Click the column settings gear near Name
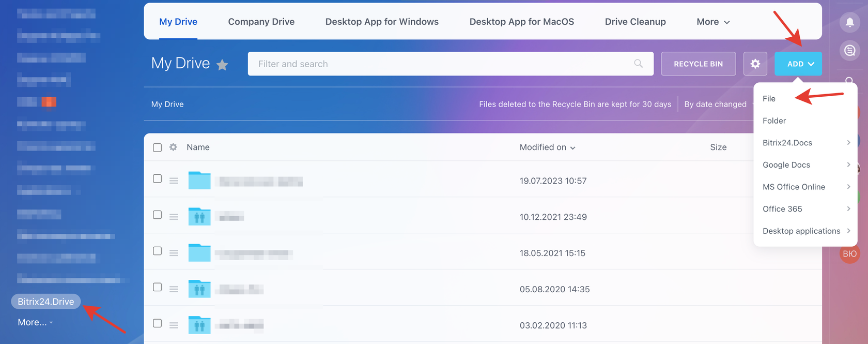Viewport: 868px width, 344px height. point(173,147)
